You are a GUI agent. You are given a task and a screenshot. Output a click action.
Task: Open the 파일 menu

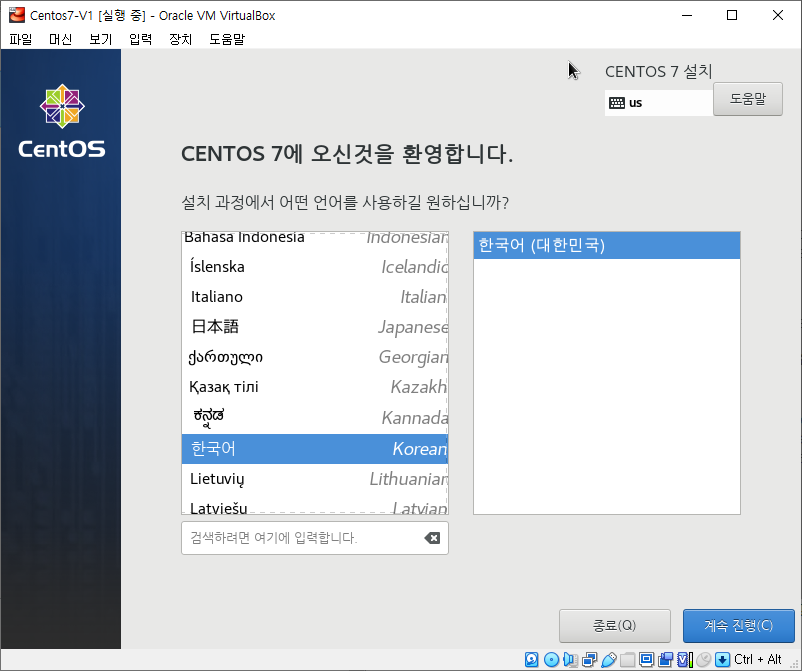coord(21,39)
